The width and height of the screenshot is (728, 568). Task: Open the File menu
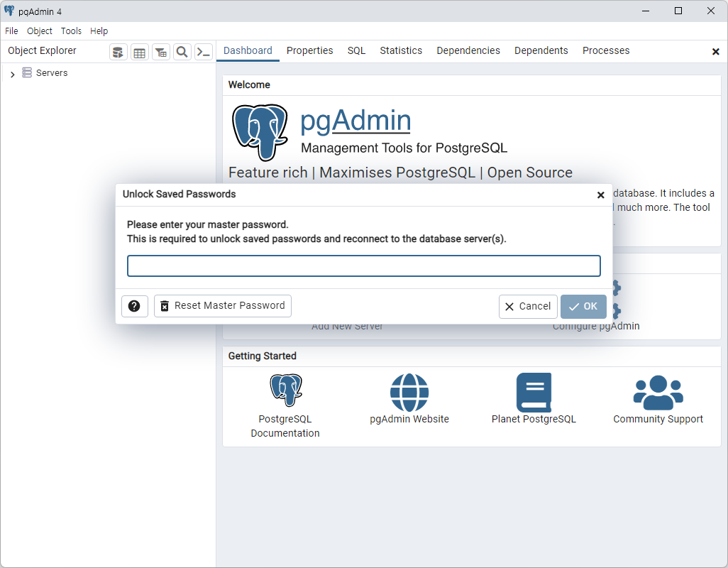coord(11,31)
